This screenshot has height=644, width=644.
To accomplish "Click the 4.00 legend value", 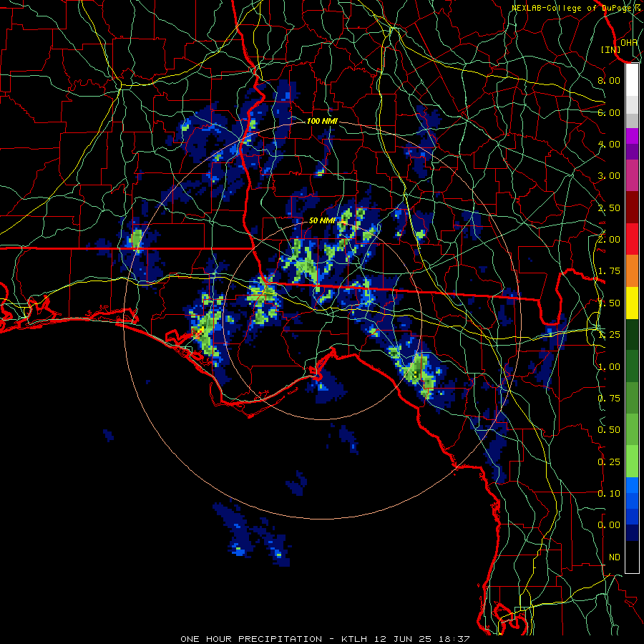I will point(609,144).
